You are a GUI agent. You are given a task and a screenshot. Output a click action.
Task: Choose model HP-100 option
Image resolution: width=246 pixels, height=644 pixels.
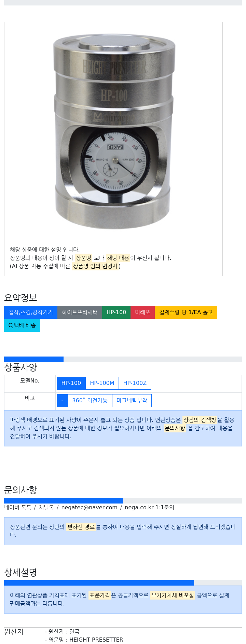[x=71, y=383]
